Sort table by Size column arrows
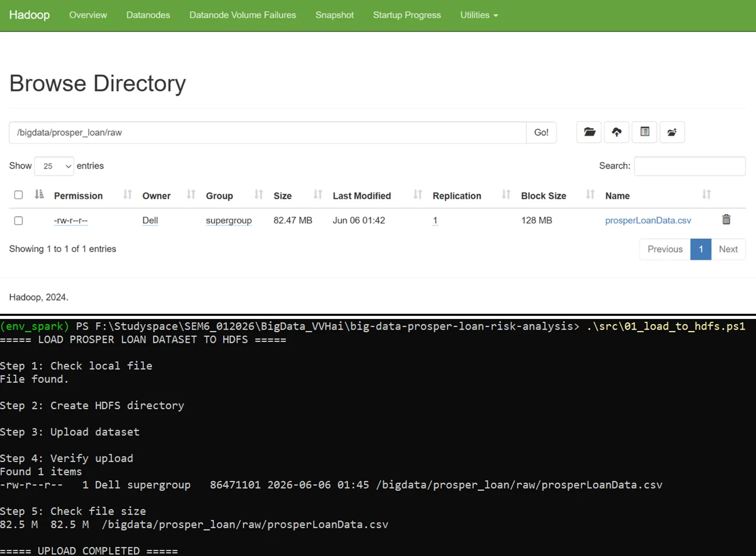756x556 pixels. 318,194
